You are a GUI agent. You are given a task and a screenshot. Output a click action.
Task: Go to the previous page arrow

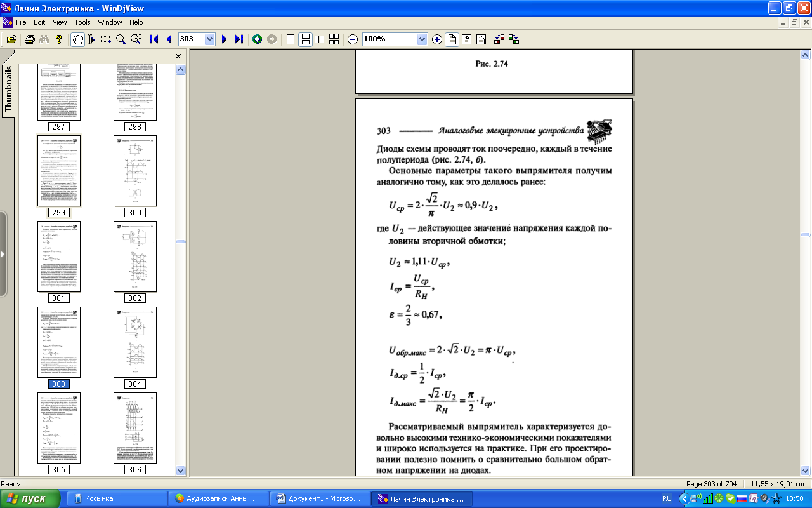pos(169,39)
